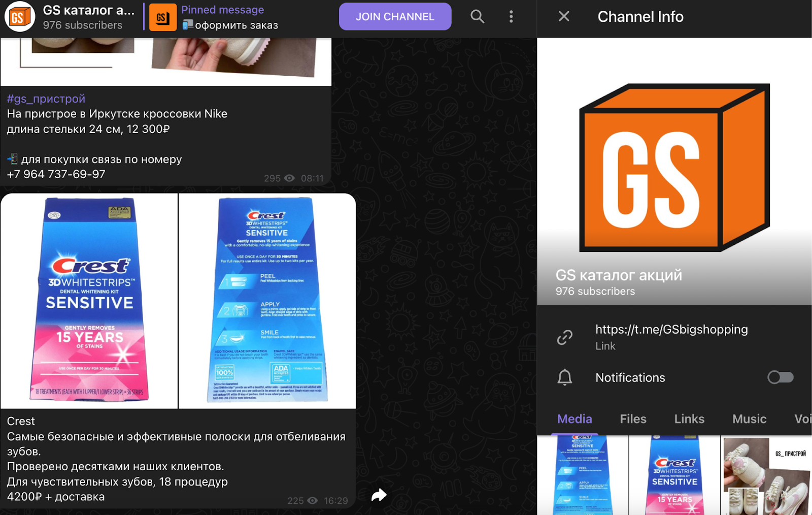812x515 pixels.
Task: Switch to the Voice tab
Action: [x=803, y=419]
